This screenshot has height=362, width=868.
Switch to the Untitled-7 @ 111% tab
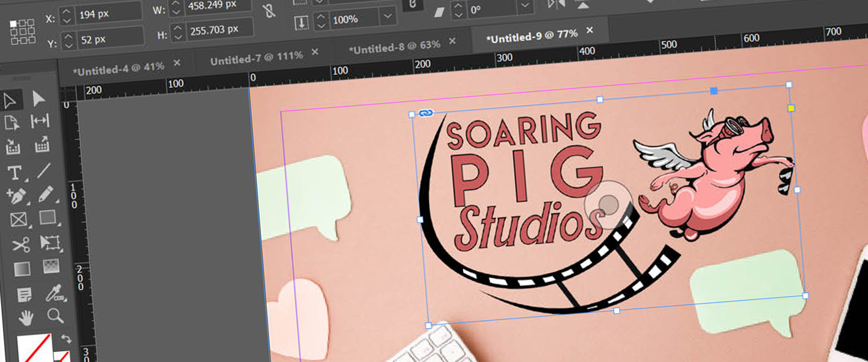click(257, 58)
